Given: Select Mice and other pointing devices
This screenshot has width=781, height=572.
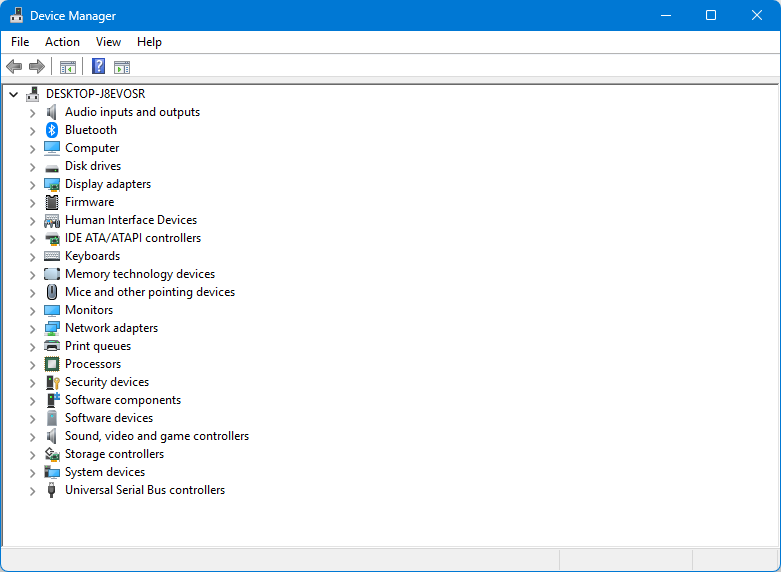Looking at the screenshot, I should click(x=149, y=292).
